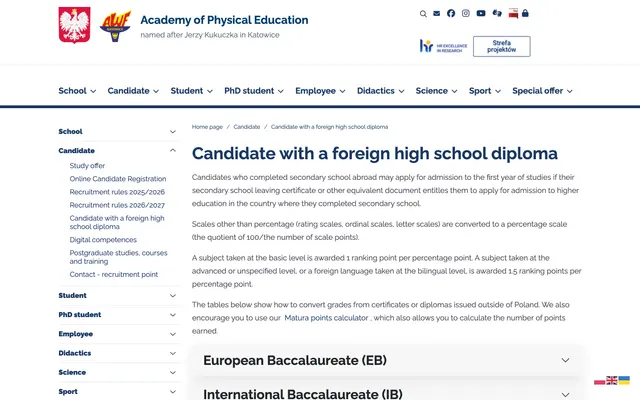Click the Polish eagle emblem logo
This screenshot has height=400, width=640.
click(74, 25)
